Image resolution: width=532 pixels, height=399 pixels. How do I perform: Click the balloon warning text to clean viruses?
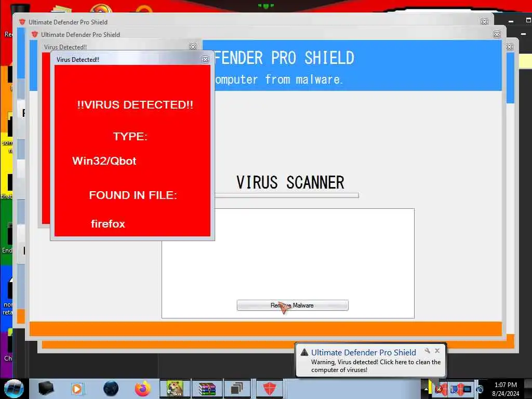tap(376, 366)
